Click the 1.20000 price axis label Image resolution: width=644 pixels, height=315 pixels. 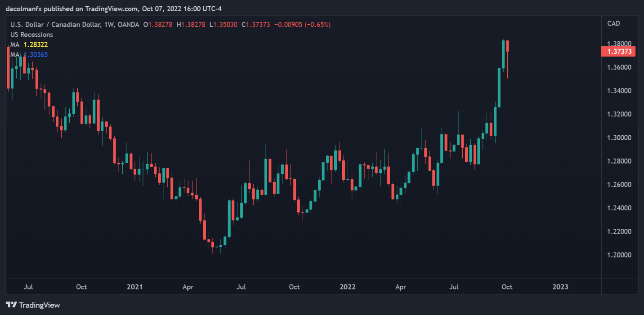pyautogui.click(x=619, y=255)
